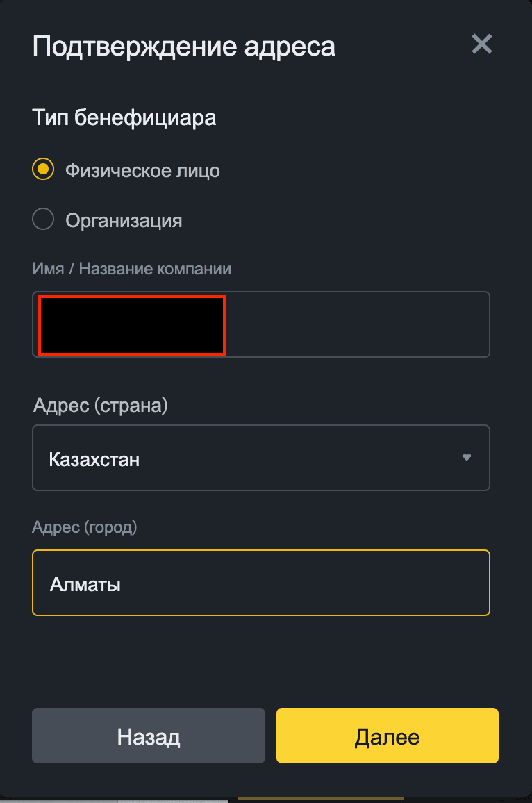Click the selected radio indicator for Физическое лицо
Image resolution: width=532 pixels, height=803 pixels.
pyautogui.click(x=42, y=168)
